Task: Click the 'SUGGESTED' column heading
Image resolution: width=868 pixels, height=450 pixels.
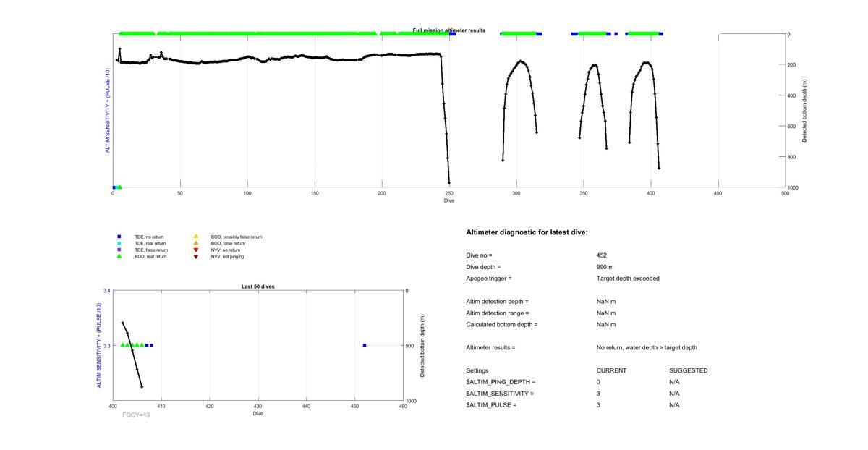Action: coord(689,370)
